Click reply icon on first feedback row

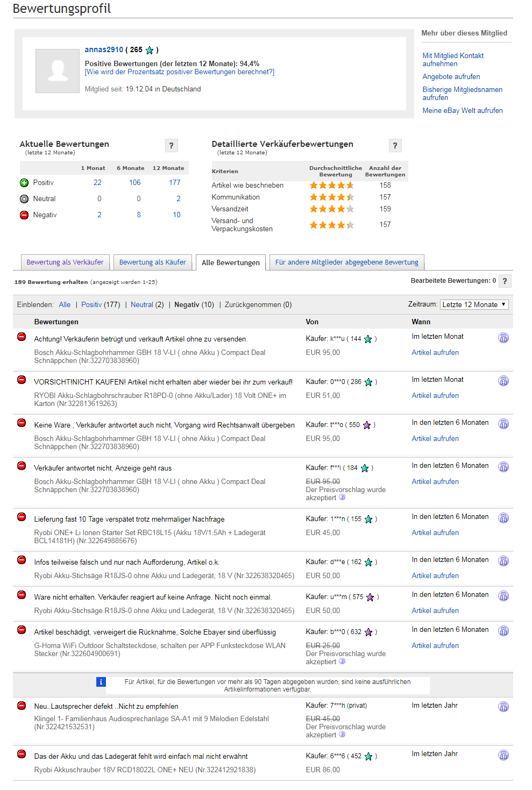503,338
